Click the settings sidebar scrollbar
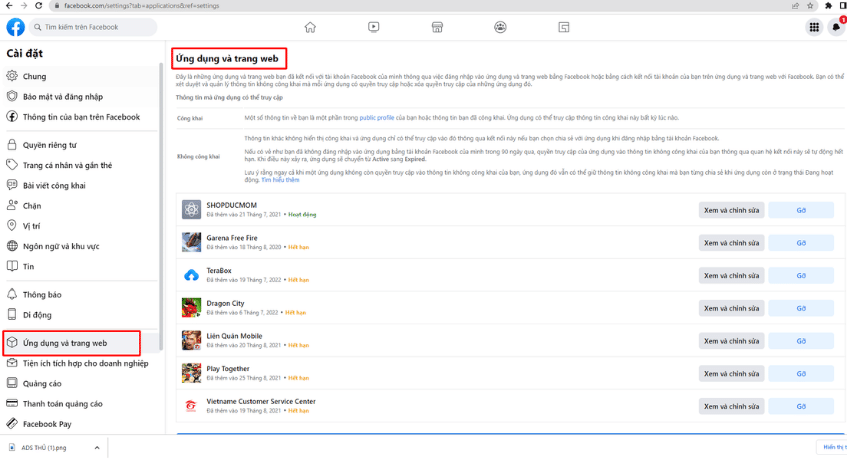This screenshot has height=460, width=847. 161,205
